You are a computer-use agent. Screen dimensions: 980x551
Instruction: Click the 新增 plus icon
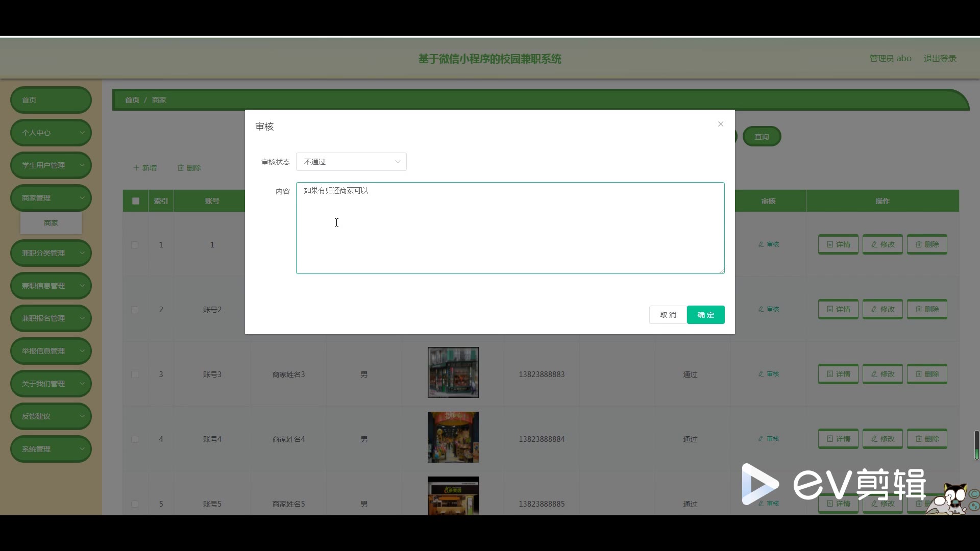(136, 168)
